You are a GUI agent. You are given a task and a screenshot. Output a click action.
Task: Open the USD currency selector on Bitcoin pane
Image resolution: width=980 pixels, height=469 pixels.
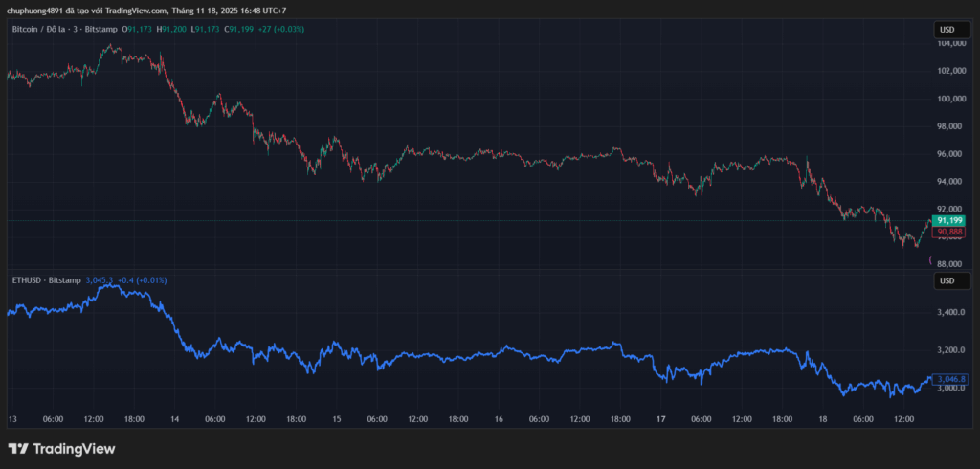click(946, 31)
